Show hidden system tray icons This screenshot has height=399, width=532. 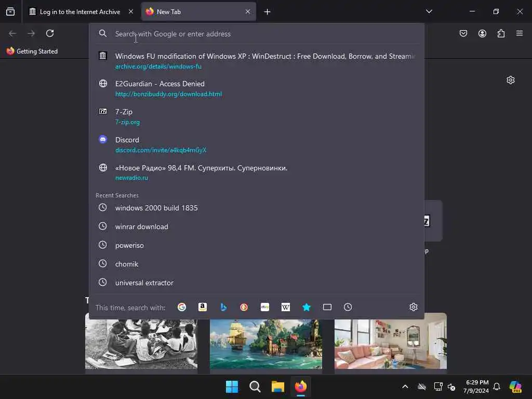click(405, 387)
